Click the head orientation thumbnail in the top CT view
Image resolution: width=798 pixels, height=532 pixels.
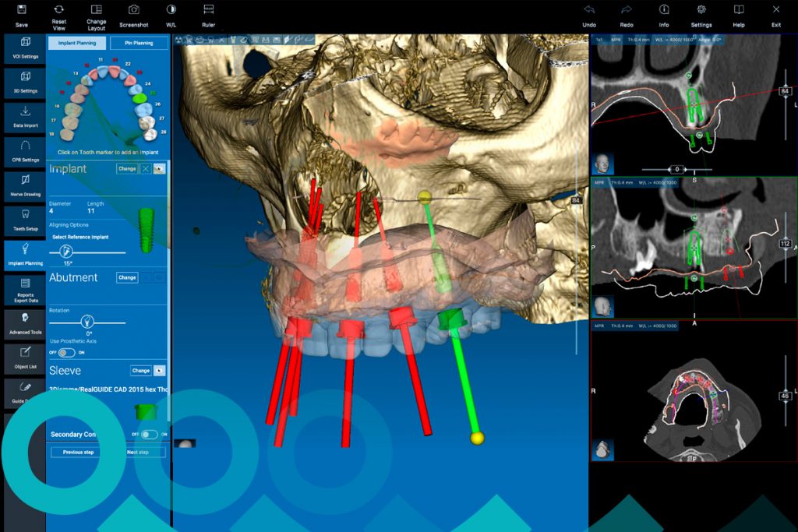pyautogui.click(x=603, y=164)
